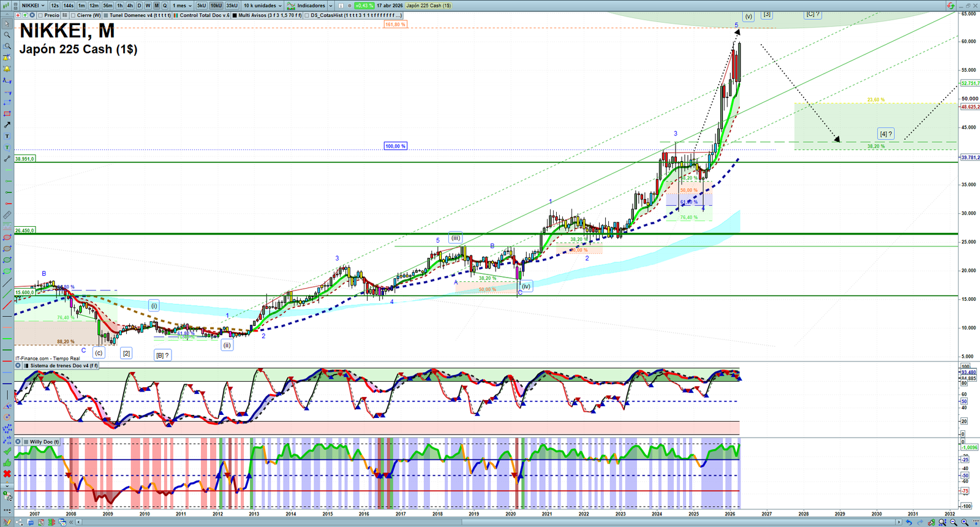Open the '1 mes' period dropdown
The height and width of the screenshot is (527, 980).
click(182, 6)
